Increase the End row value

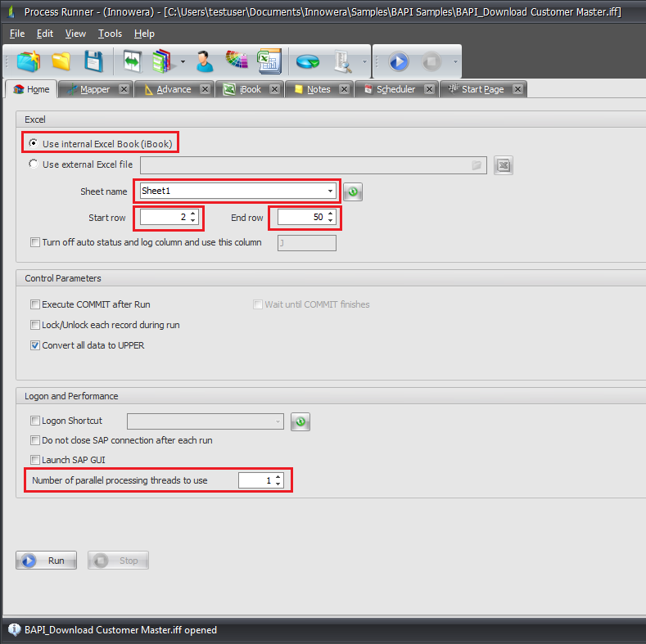click(x=330, y=214)
